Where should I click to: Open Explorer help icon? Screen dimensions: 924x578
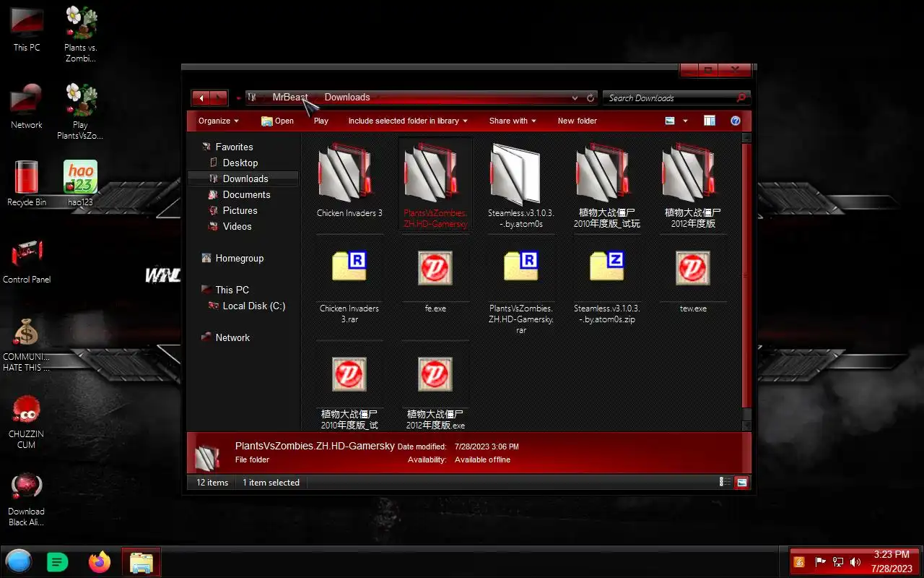coord(736,121)
